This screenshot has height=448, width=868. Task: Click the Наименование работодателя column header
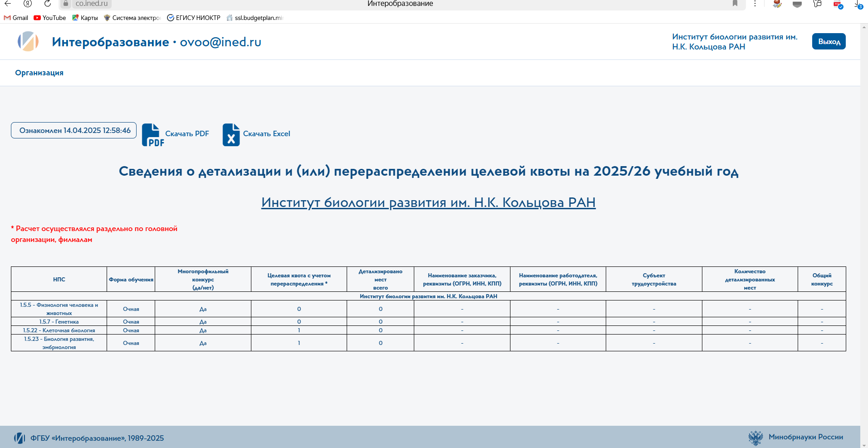(x=558, y=279)
